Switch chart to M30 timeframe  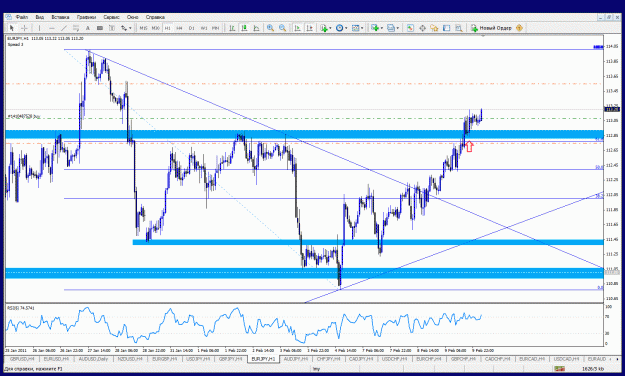click(x=155, y=28)
